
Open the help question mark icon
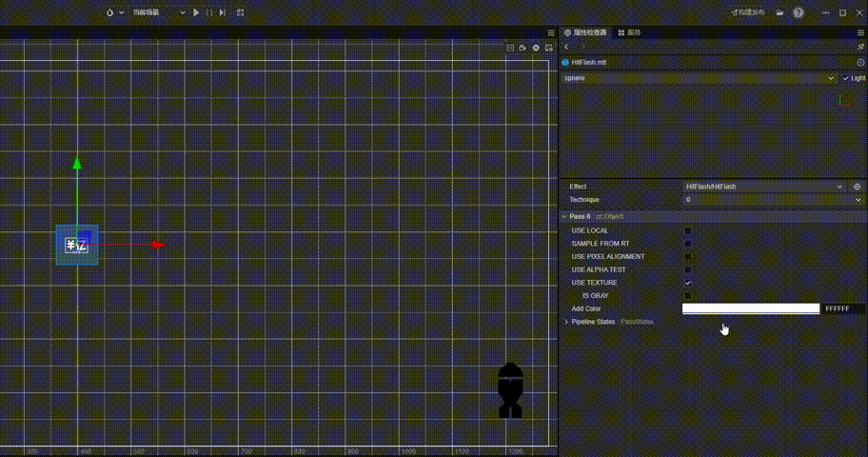798,12
